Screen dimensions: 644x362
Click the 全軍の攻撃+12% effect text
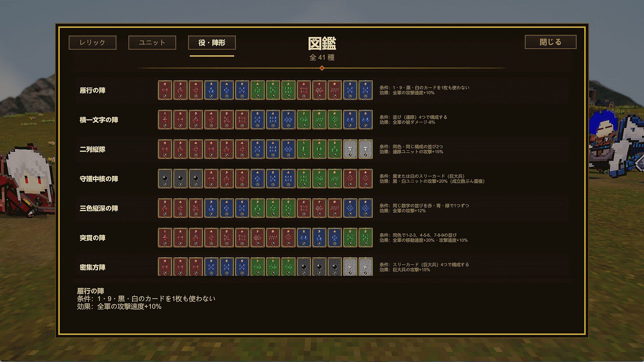[409, 211]
